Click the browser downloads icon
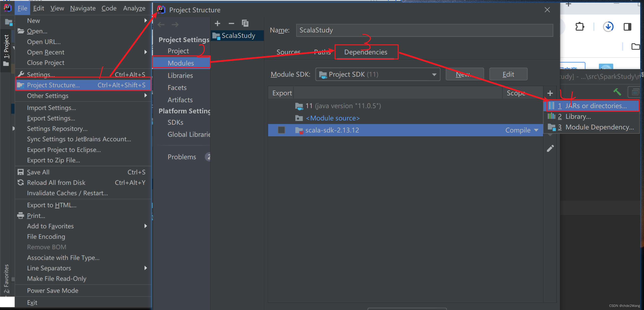The width and height of the screenshot is (644, 310). point(608,27)
